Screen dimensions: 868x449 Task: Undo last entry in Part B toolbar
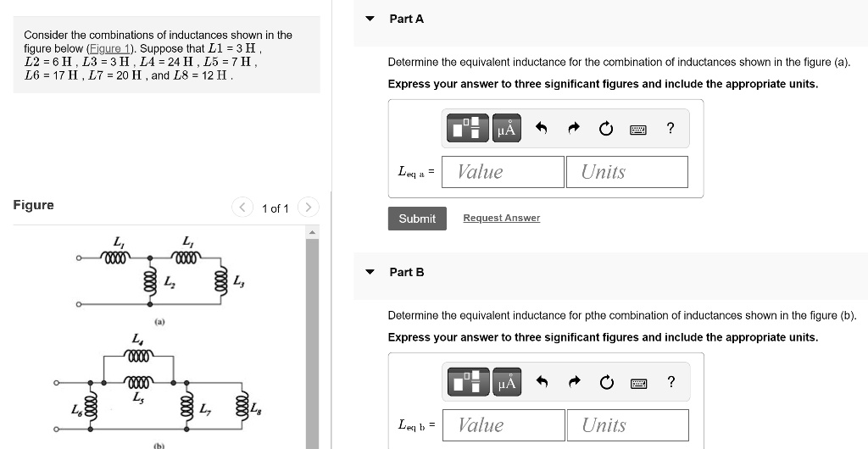pos(542,381)
